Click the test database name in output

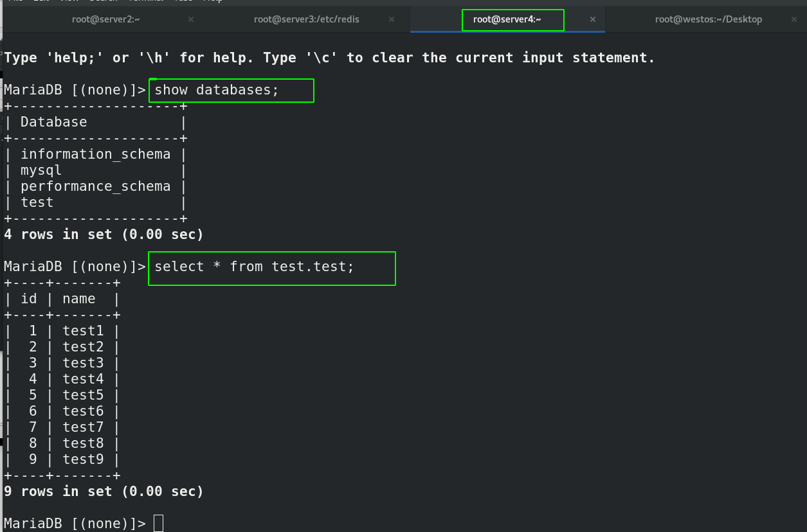click(x=37, y=202)
